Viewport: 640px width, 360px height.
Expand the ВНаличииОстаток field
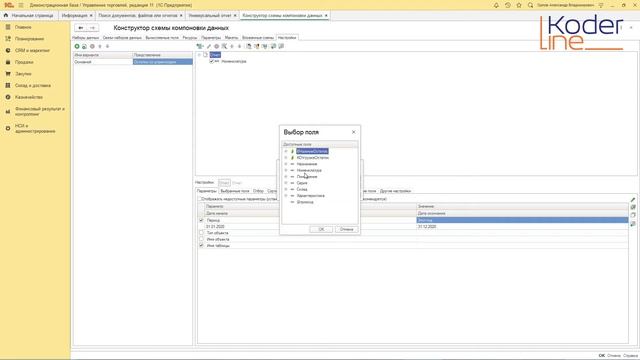286,151
